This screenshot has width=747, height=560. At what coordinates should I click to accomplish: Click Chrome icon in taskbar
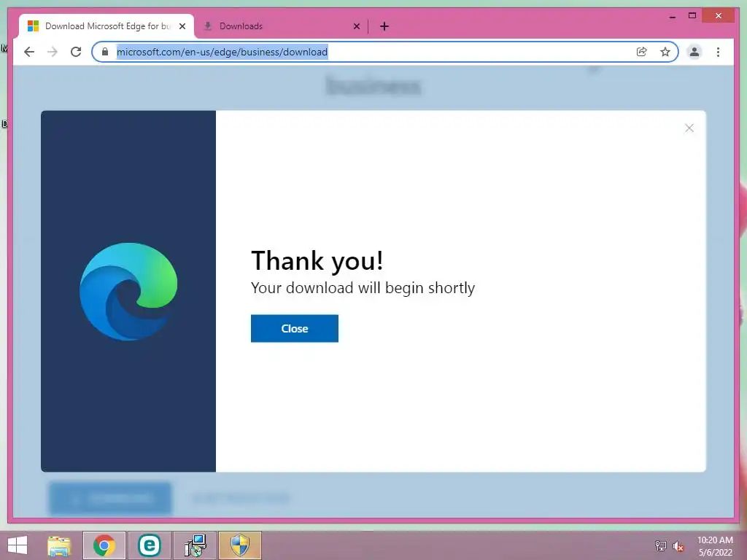click(104, 545)
